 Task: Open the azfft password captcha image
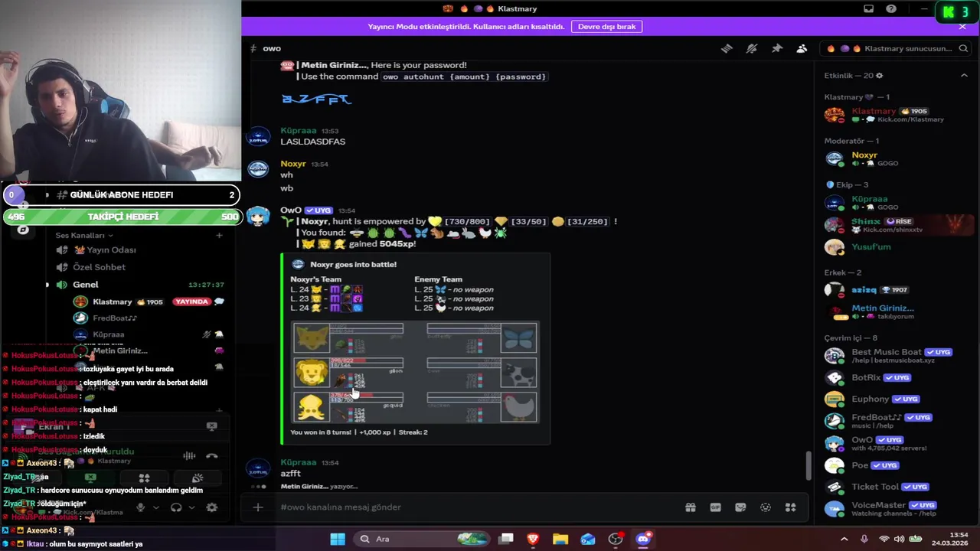(316, 99)
